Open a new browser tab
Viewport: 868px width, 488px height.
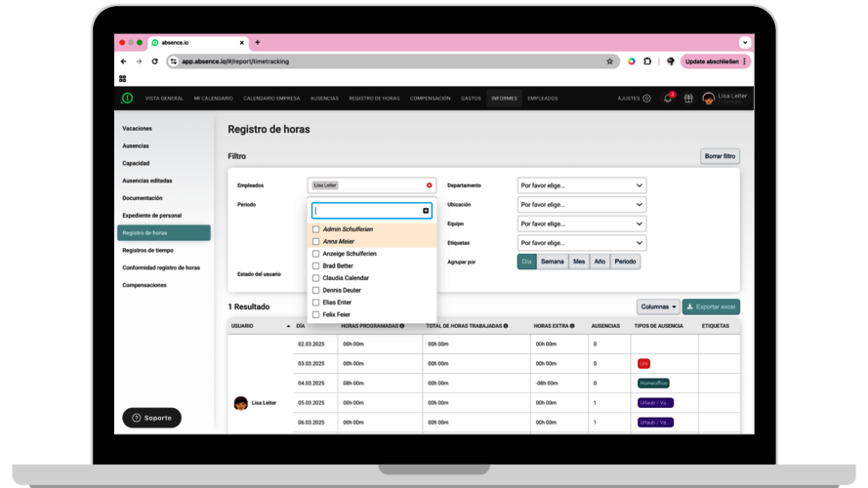[x=258, y=42]
